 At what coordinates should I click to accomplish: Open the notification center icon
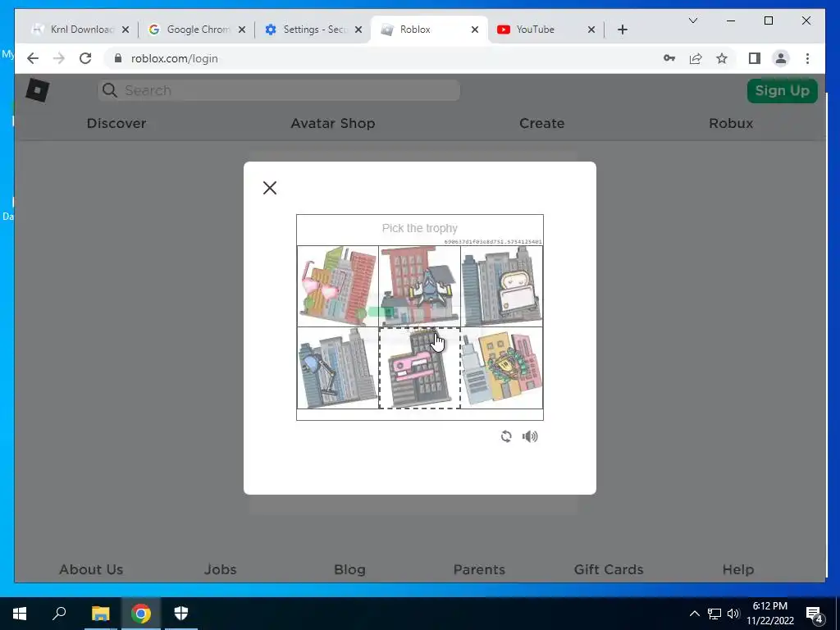pos(815,614)
